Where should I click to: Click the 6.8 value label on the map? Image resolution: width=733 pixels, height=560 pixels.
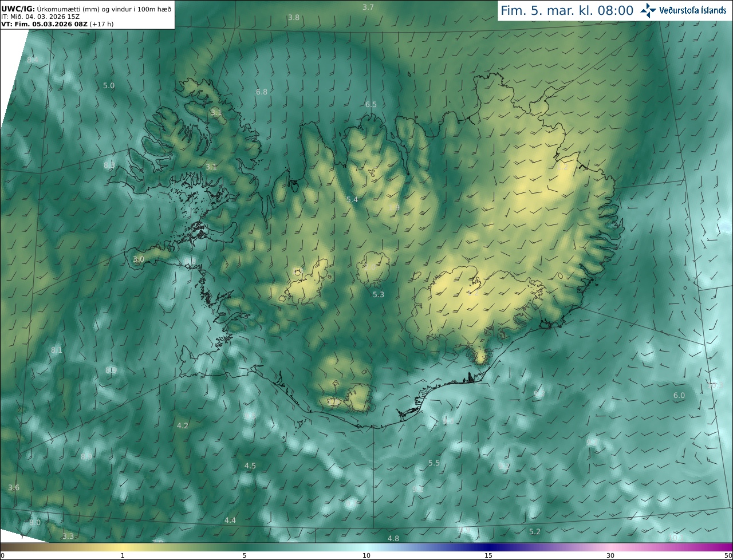click(x=262, y=92)
